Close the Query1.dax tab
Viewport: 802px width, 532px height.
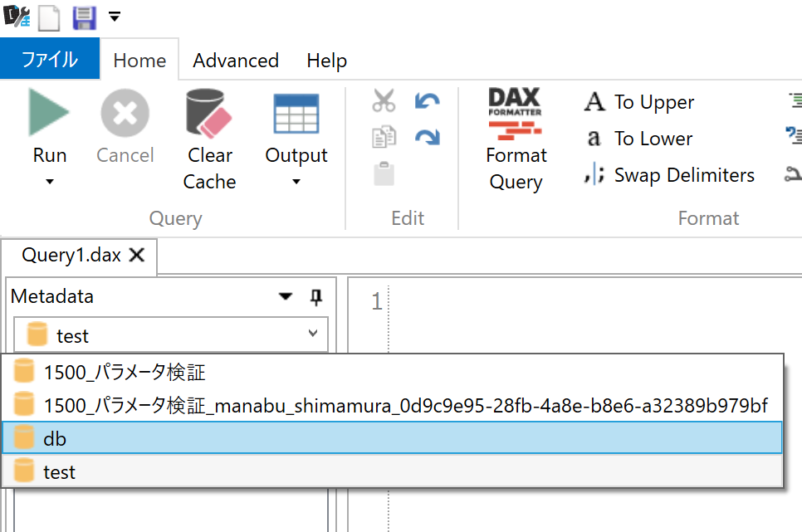coord(137,255)
